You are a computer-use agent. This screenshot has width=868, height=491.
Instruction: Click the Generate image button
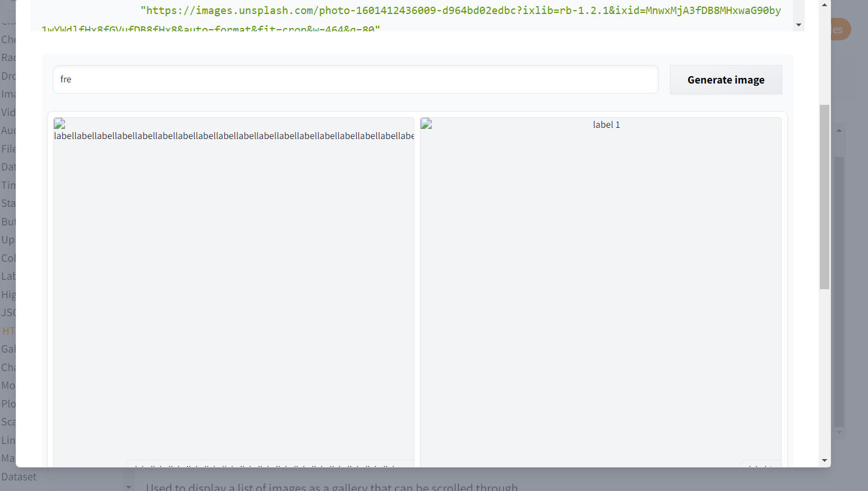[x=726, y=80]
